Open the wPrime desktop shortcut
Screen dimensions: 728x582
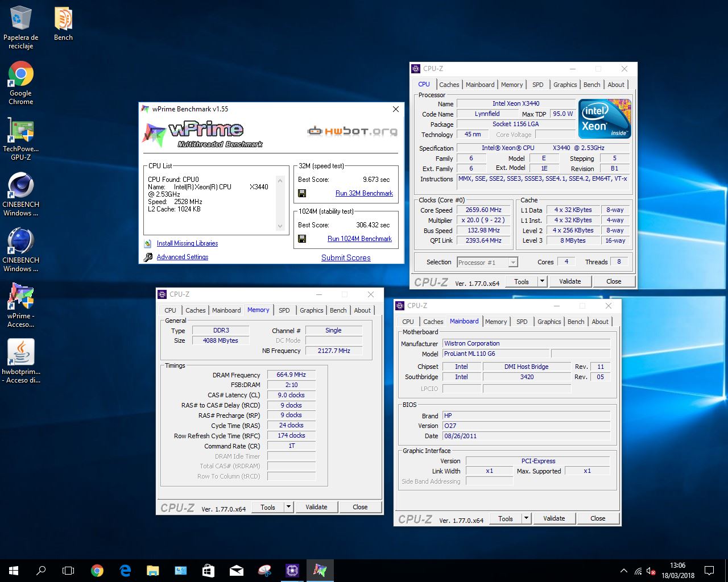click(x=20, y=306)
